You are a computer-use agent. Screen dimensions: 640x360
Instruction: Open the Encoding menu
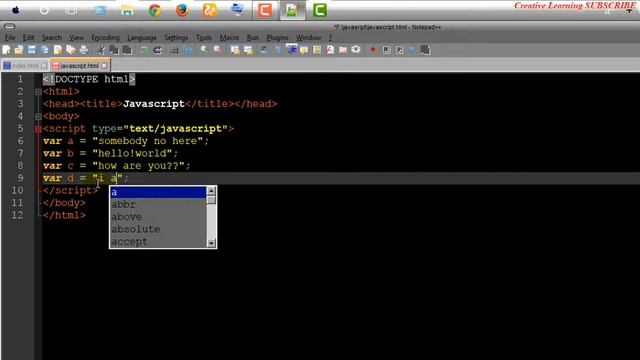[105, 38]
